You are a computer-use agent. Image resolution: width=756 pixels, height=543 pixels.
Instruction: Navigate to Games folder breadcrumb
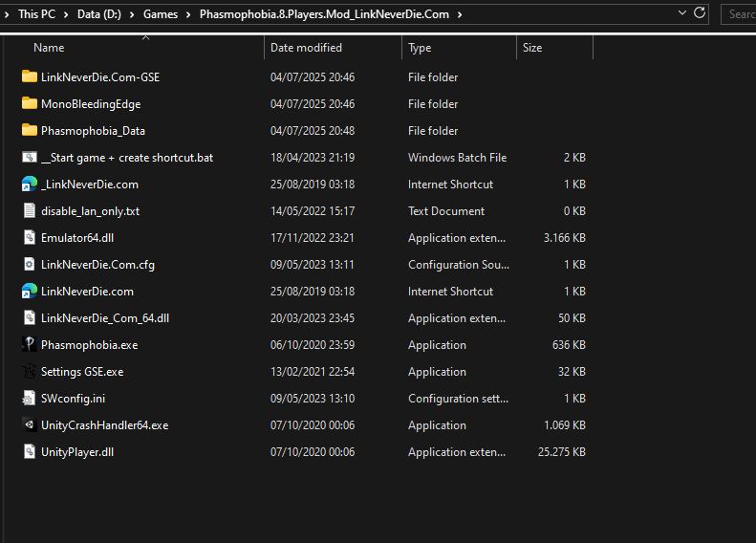pos(161,14)
